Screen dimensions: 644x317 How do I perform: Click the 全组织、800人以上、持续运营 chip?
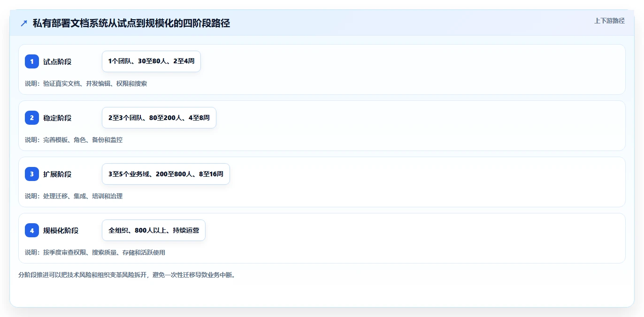tap(153, 230)
